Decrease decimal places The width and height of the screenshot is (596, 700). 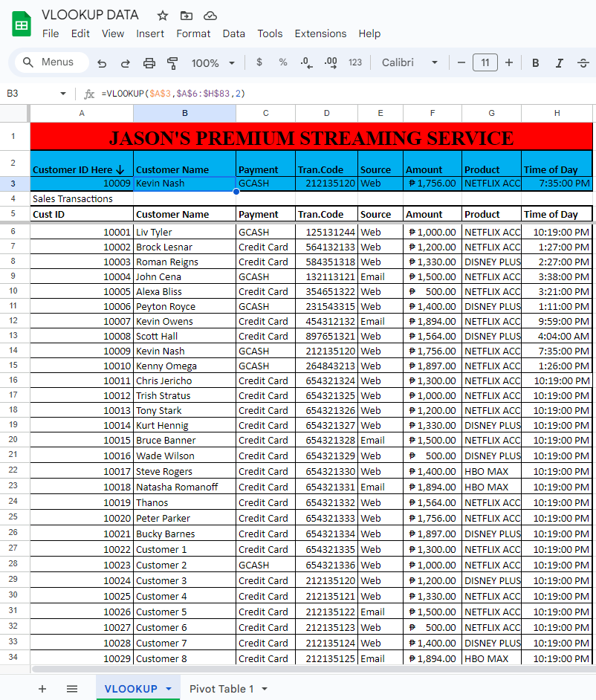pos(307,62)
